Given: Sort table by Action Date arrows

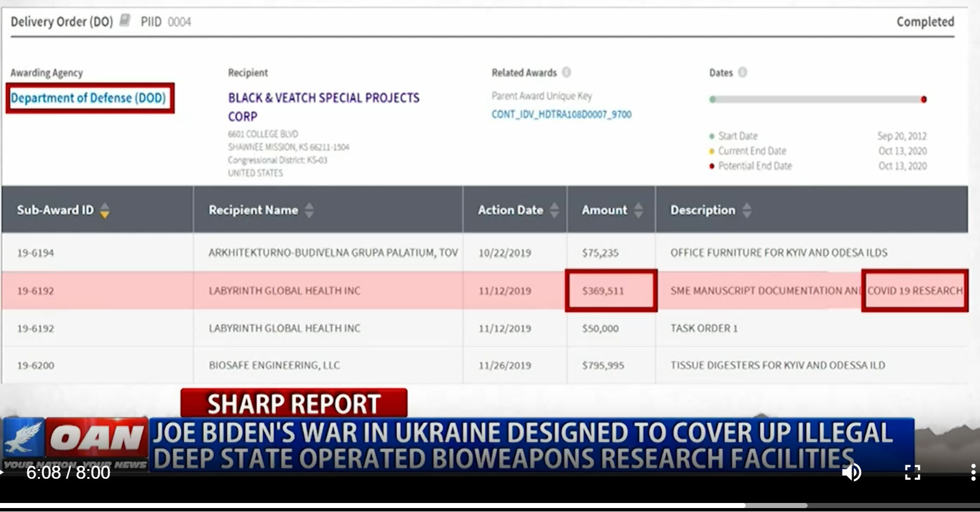Looking at the screenshot, I should point(555,211).
